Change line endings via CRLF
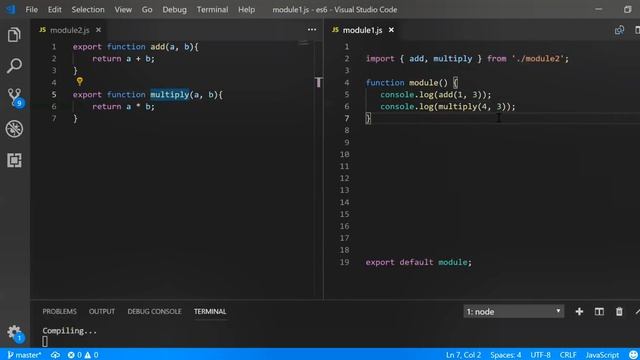The image size is (640, 360). point(568,355)
